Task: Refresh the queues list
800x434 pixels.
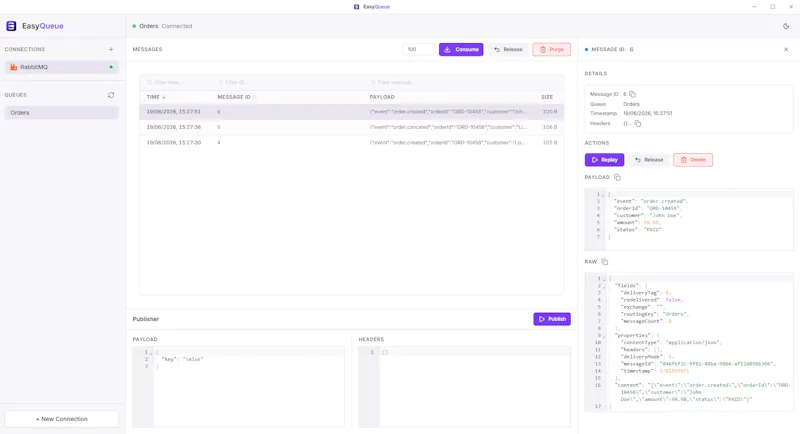Action: click(x=111, y=95)
